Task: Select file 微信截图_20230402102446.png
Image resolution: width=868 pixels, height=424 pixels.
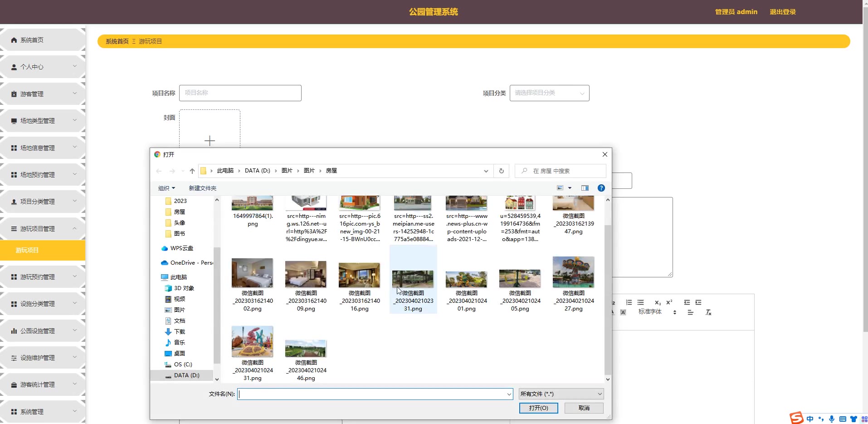Action: point(306,360)
